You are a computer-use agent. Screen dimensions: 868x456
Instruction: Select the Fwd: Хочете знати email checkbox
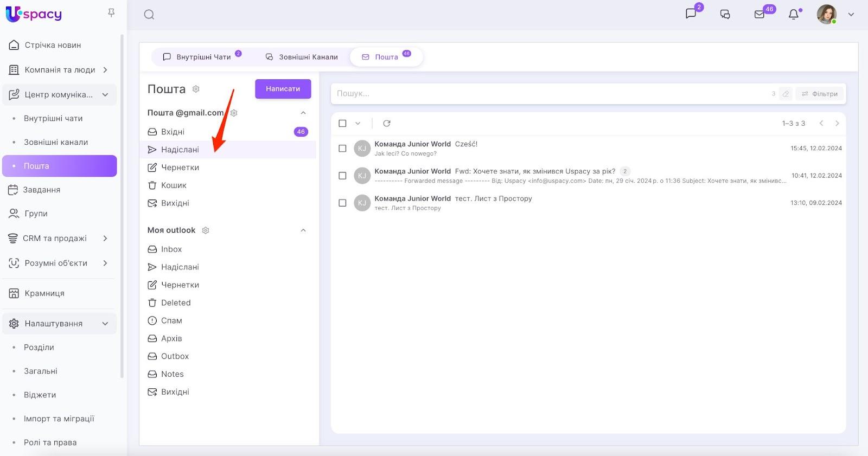click(x=342, y=176)
